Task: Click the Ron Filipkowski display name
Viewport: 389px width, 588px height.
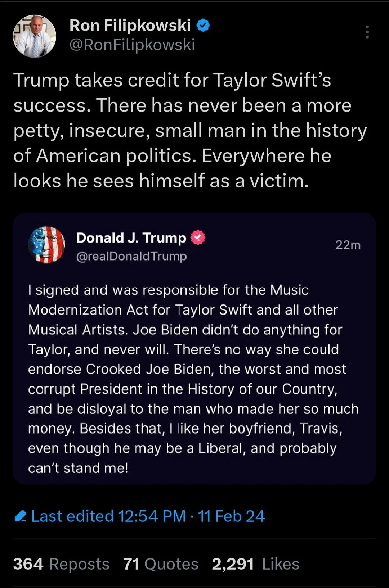Action: pyautogui.click(x=130, y=26)
